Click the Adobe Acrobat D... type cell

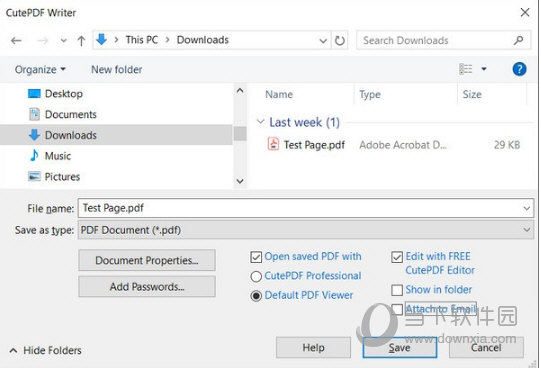403,145
